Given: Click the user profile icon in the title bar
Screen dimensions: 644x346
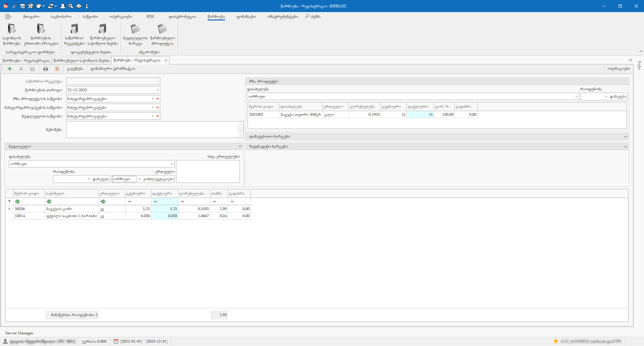Looking at the screenshot, I should point(63,6).
